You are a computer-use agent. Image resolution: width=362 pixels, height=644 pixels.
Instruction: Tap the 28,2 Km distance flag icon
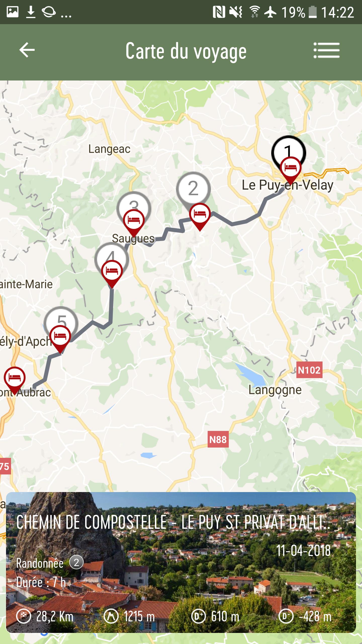click(23, 616)
